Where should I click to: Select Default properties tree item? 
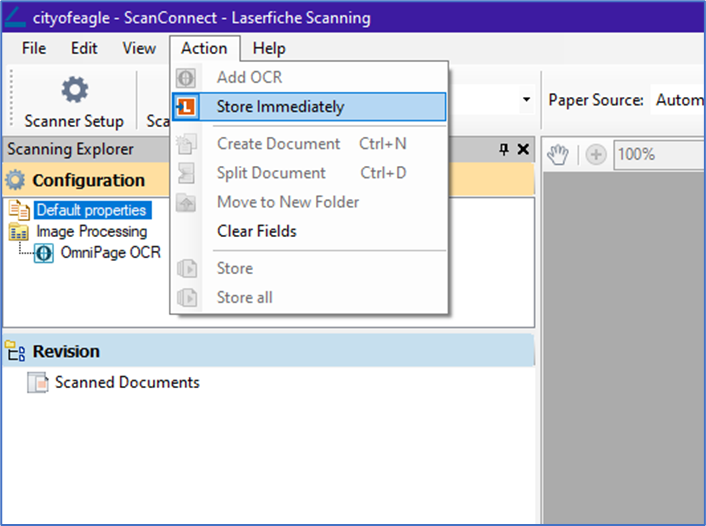coord(92,210)
